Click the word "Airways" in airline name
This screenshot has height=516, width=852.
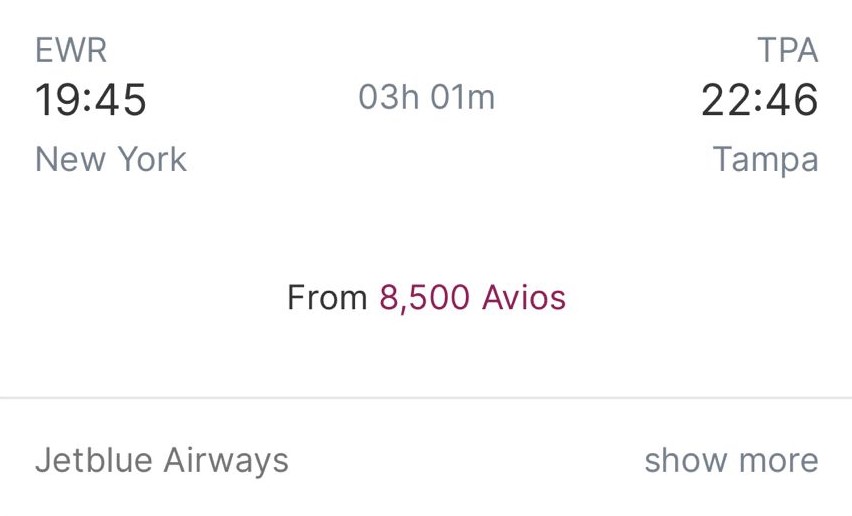226,460
